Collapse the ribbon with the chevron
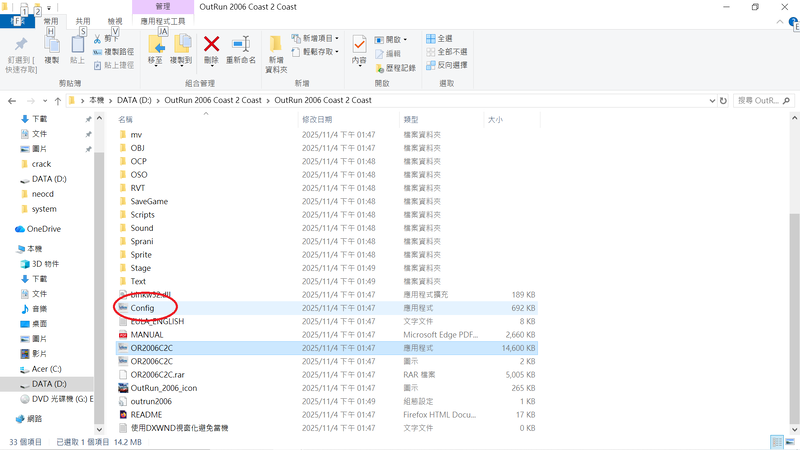Image resolution: width=800 pixels, height=450 pixels. pos(780,22)
